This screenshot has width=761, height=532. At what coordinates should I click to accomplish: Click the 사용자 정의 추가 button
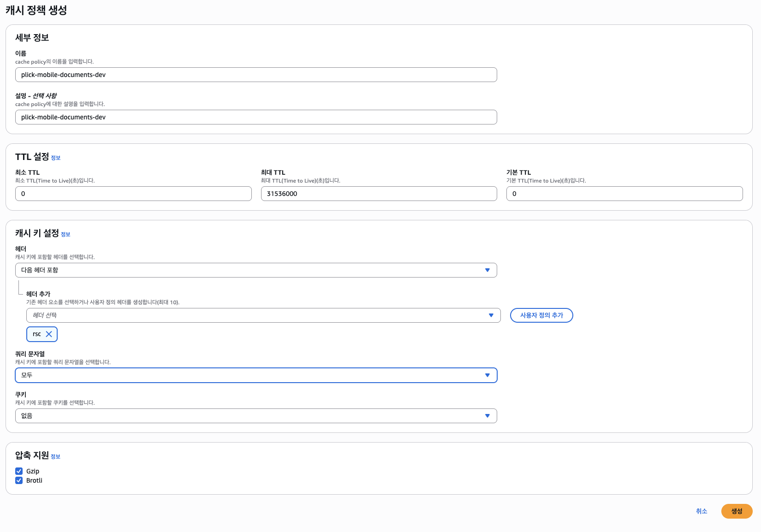pyautogui.click(x=541, y=315)
